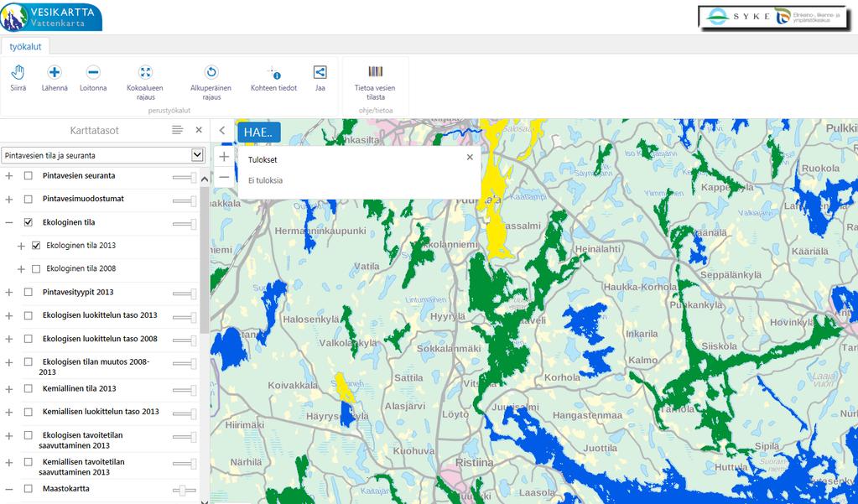This screenshot has height=504, width=858.
Task: Expand Pintavesien seuranta layer
Action: (x=8, y=176)
